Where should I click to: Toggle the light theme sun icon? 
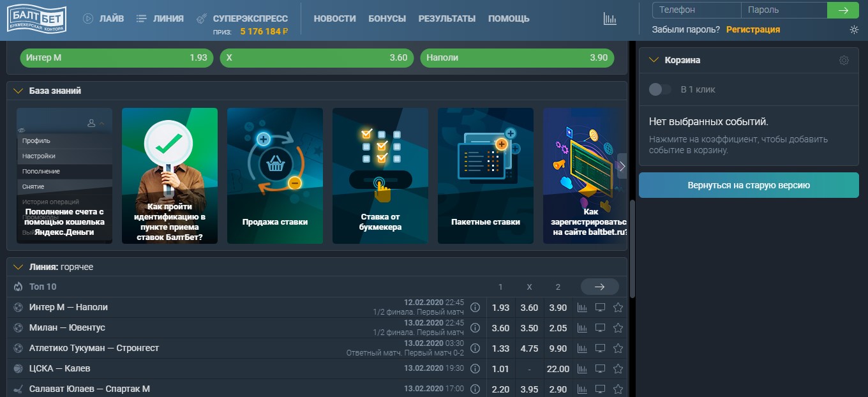(x=855, y=29)
